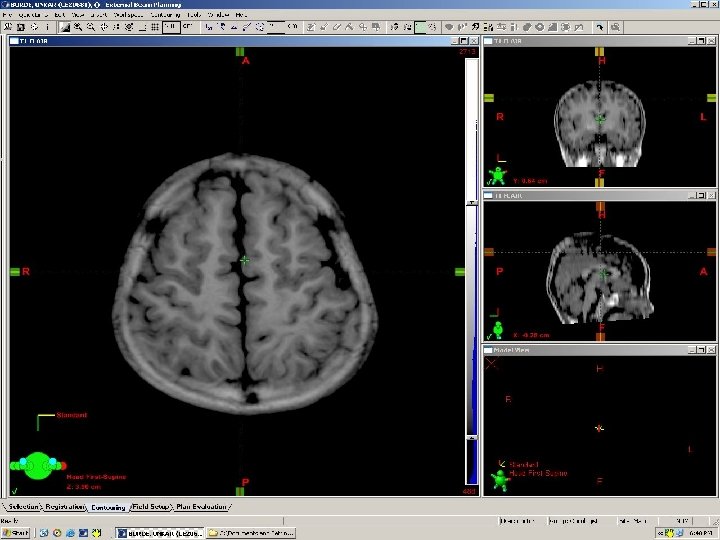720x540 pixels.
Task: Click the orientation figure in Model View
Action: [500, 479]
